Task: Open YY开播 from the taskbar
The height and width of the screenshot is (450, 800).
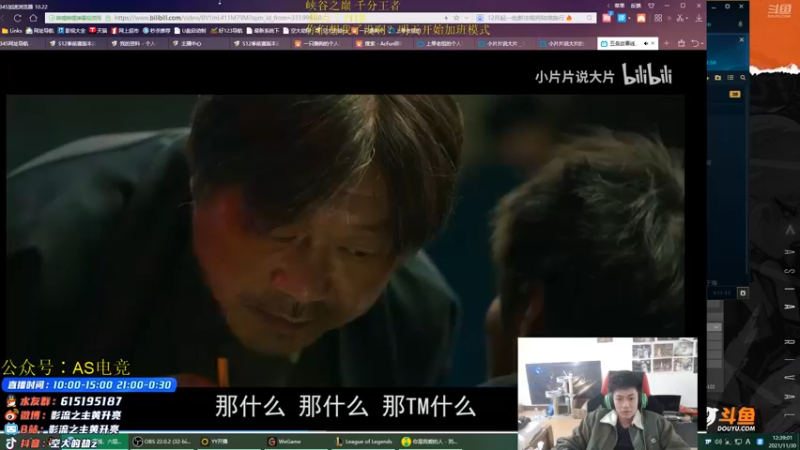Action: pyautogui.click(x=230, y=442)
